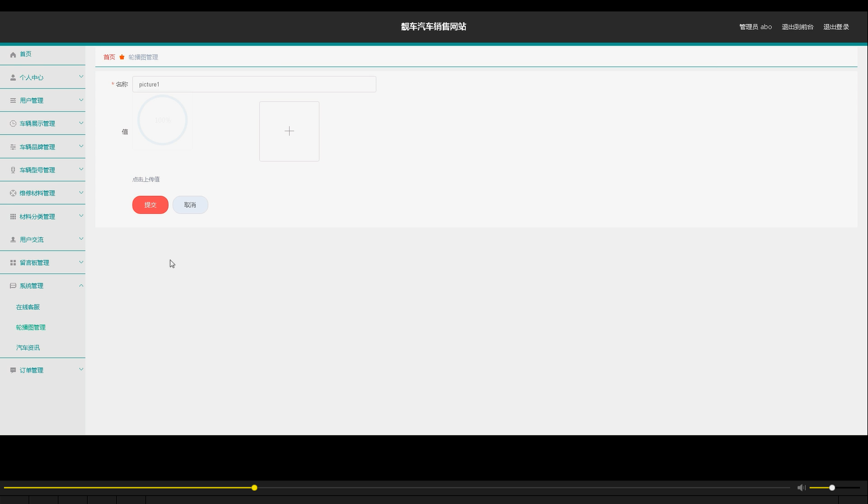This screenshot has width=868, height=504.
Task: Click the plus icon to upload image
Action: [289, 131]
